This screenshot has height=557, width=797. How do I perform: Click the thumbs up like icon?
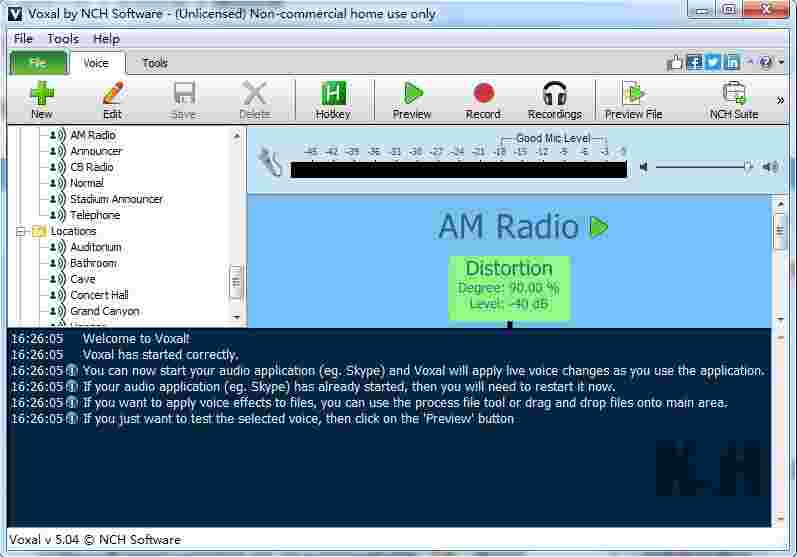675,63
